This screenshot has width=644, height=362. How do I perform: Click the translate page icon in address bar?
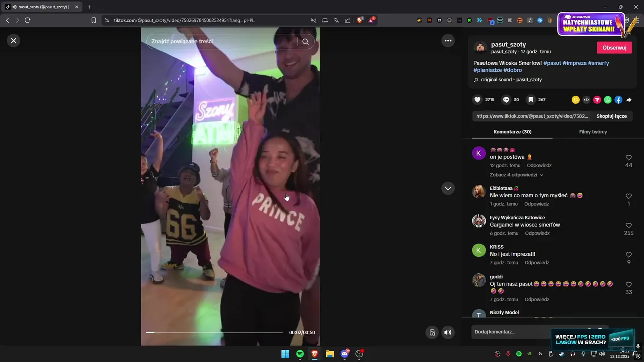click(x=336, y=20)
